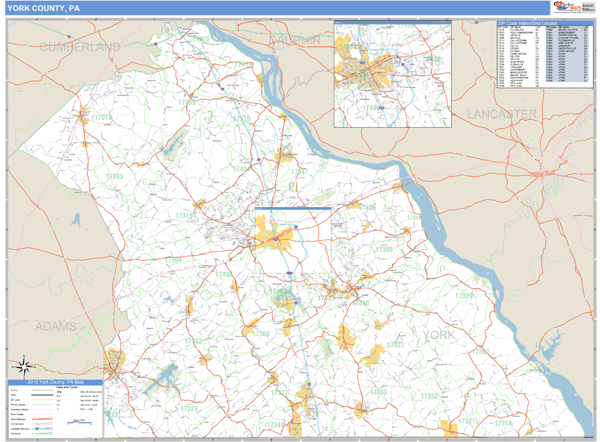Click ZIP code label 17408
This screenshot has height=442, width=600.
point(224,274)
